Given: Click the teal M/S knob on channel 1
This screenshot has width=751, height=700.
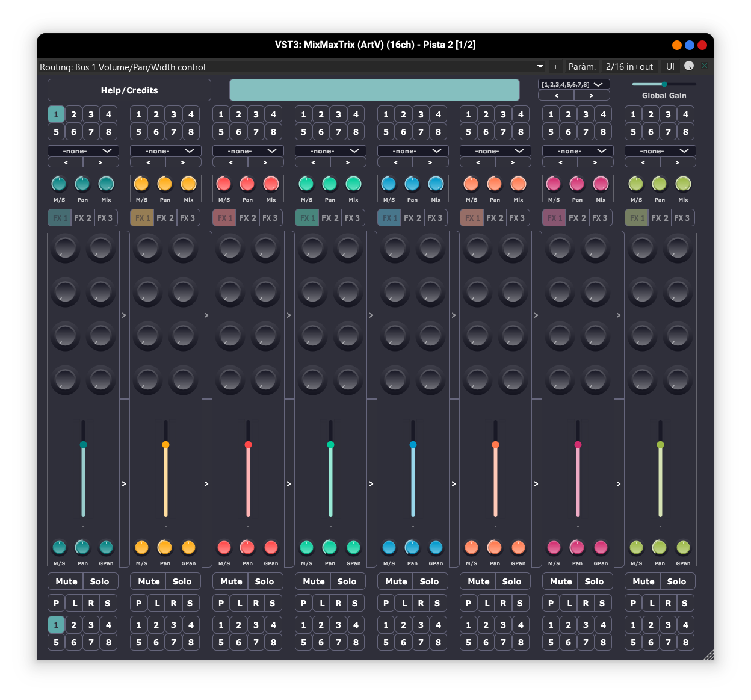Looking at the screenshot, I should 58,185.
